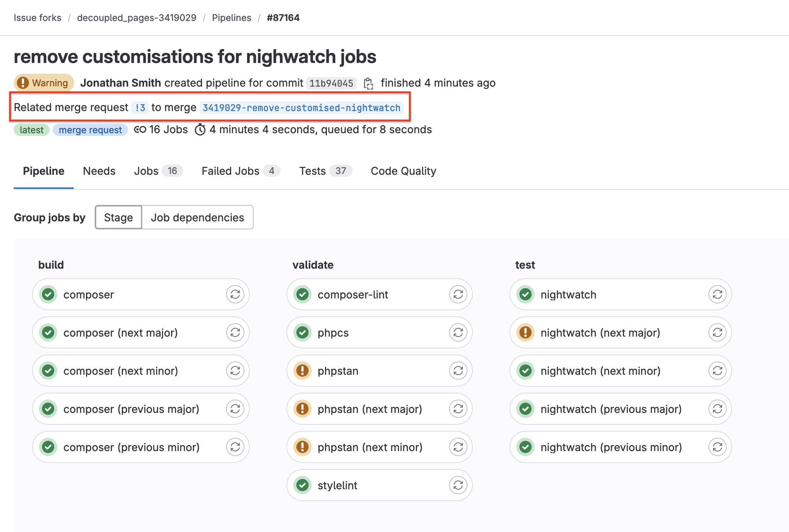The height and width of the screenshot is (532, 789).
Task: Retry the composer-lint job
Action: [x=458, y=294]
